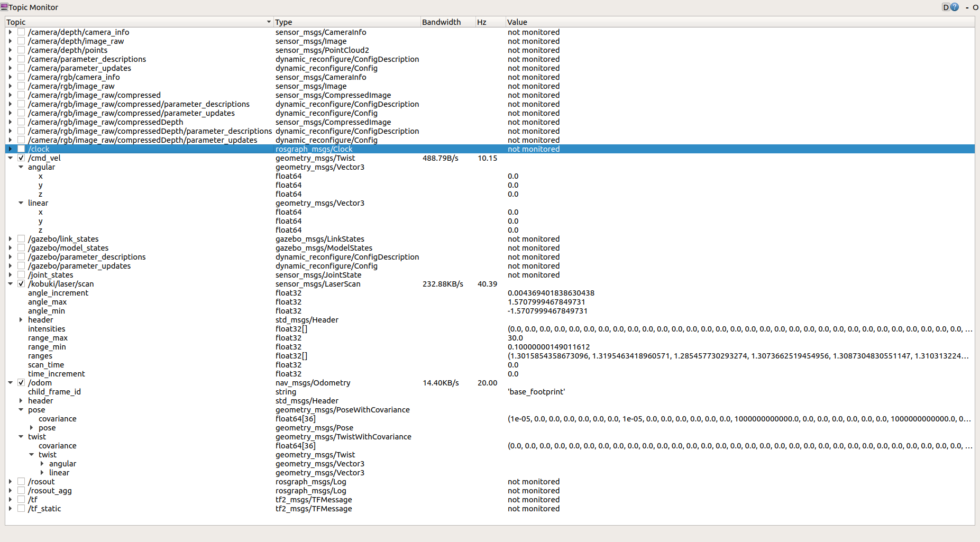Collapse the /odom topic tree
980x542 pixels.
10,383
